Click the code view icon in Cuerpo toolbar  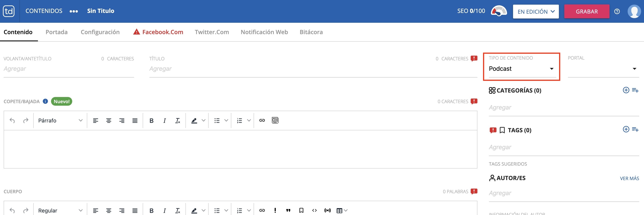tap(314, 210)
